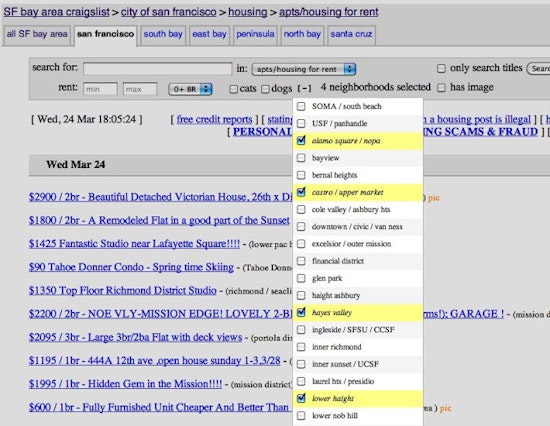Screen dimensions: 550x426
Task: Open $2900 / 2br Beautiful Detached Victorian listing
Action: [160, 197]
